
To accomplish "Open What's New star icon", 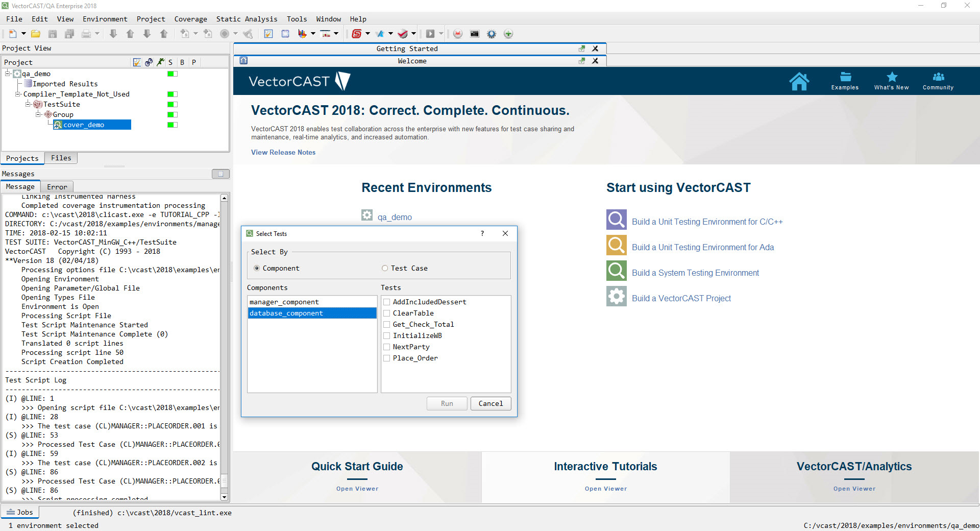I will [x=892, y=81].
